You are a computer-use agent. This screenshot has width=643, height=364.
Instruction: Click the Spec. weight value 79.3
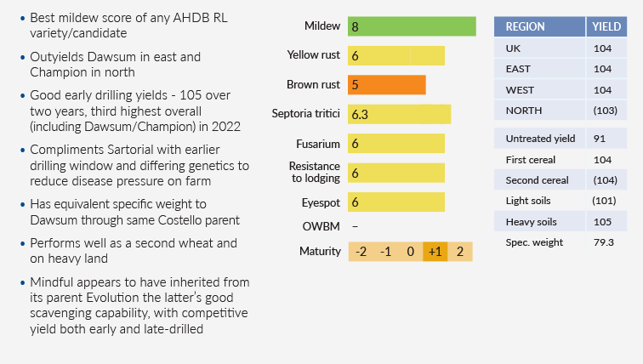pyautogui.click(x=602, y=242)
